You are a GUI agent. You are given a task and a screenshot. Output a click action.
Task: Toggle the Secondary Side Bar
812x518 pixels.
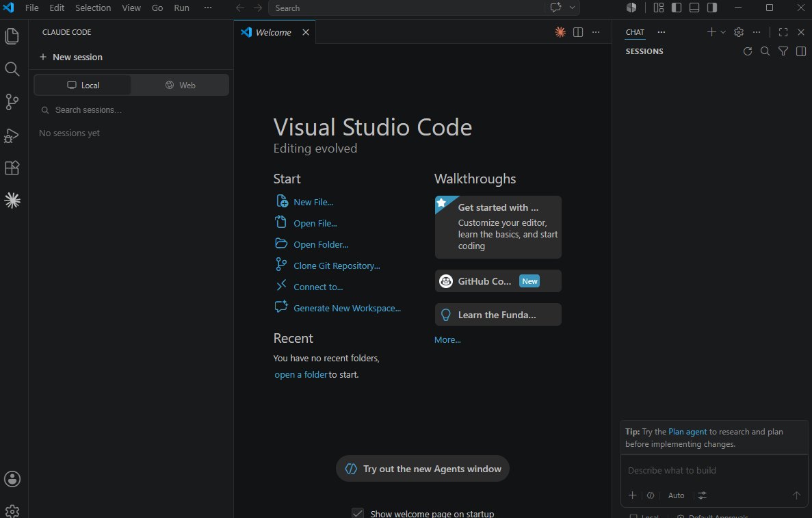point(713,8)
